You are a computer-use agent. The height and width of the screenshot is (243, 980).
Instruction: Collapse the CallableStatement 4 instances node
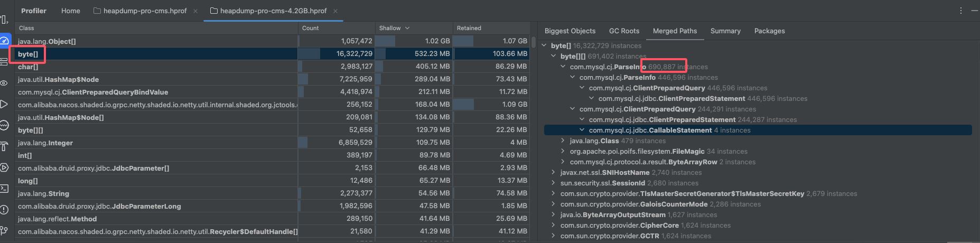(x=582, y=130)
